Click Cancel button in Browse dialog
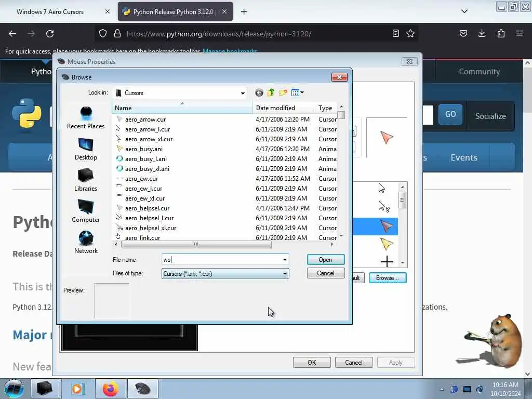Image resolution: width=532 pixels, height=399 pixels. pyautogui.click(x=325, y=273)
